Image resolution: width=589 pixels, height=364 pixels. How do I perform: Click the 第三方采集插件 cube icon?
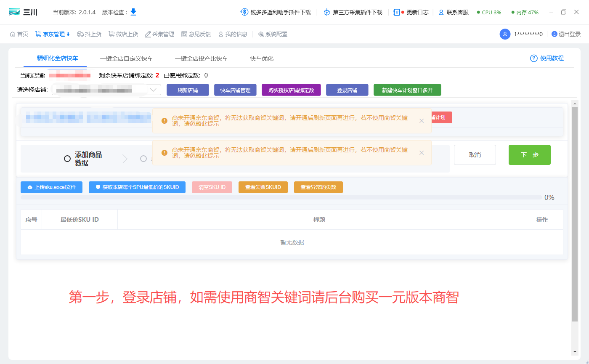tap(327, 12)
